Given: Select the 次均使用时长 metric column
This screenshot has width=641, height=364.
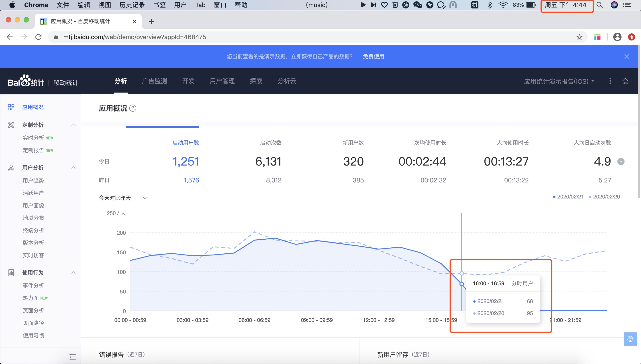Looking at the screenshot, I should point(430,143).
